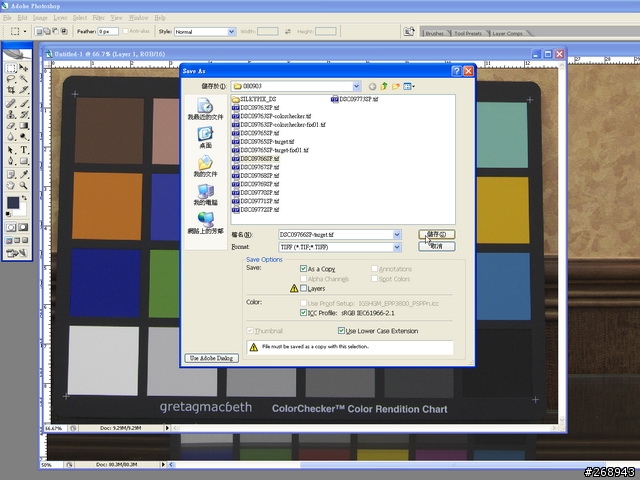Select the Pen tool
This screenshot has height=480, width=640.
click(11, 161)
